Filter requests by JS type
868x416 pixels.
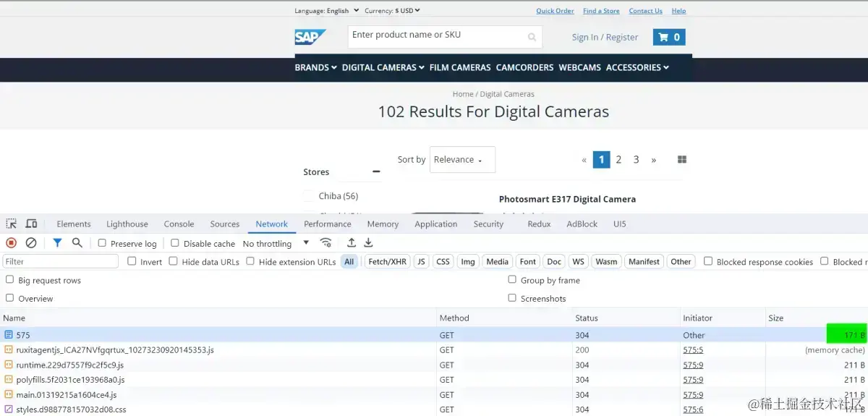coord(421,262)
